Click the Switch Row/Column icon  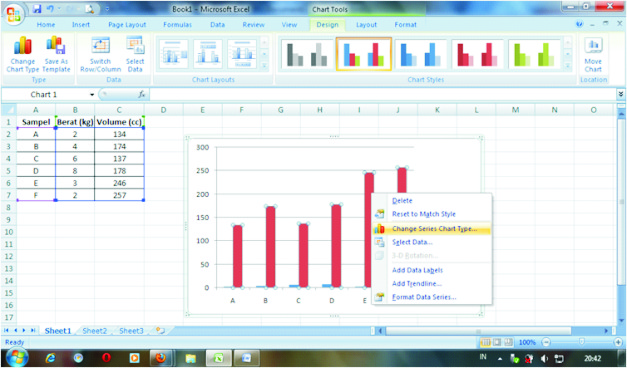click(x=100, y=54)
